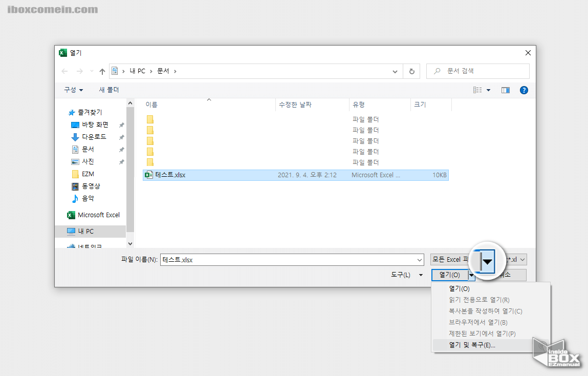Click the Excel icon in the title bar
588x376 pixels.
pyautogui.click(x=62, y=52)
